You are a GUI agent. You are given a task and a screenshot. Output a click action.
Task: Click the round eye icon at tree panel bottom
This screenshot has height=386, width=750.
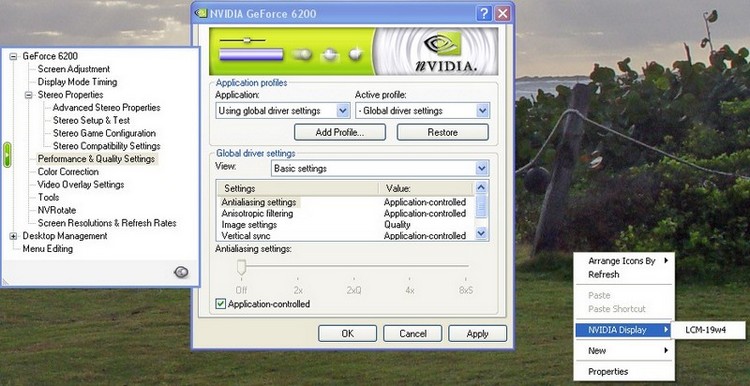(x=181, y=272)
